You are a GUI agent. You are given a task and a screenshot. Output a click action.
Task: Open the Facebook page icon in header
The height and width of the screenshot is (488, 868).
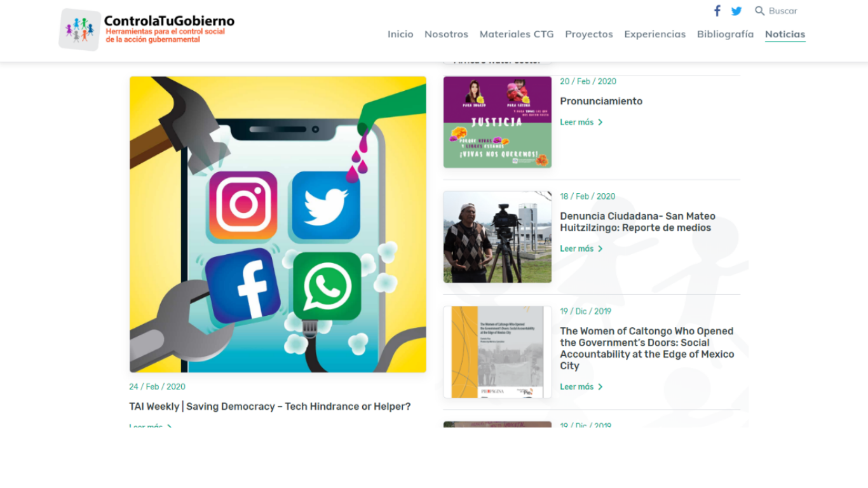point(717,11)
